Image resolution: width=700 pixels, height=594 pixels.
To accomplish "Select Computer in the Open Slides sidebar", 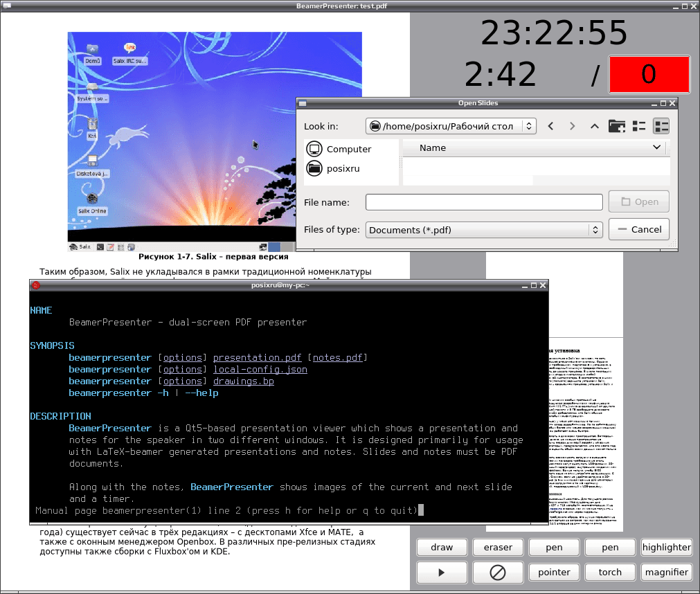I will pos(339,149).
